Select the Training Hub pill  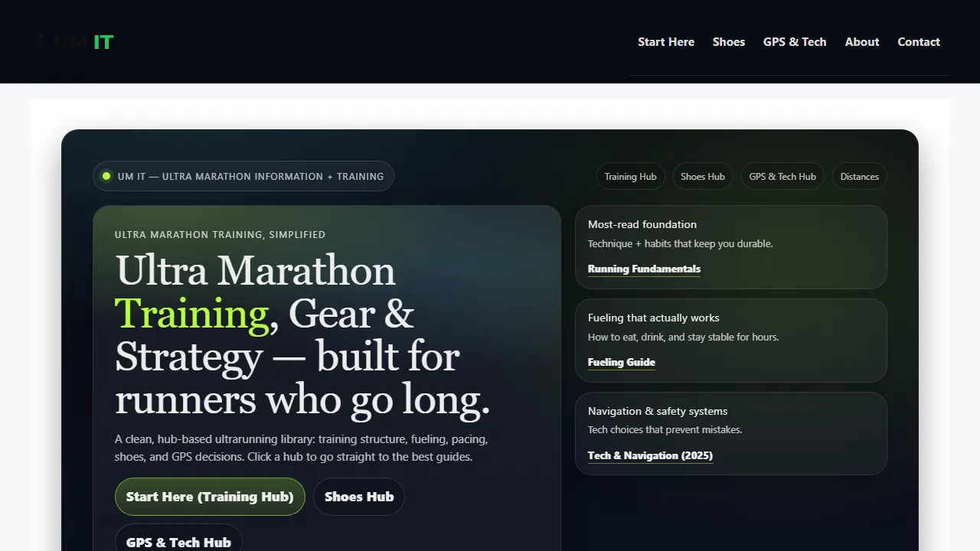pyautogui.click(x=630, y=177)
